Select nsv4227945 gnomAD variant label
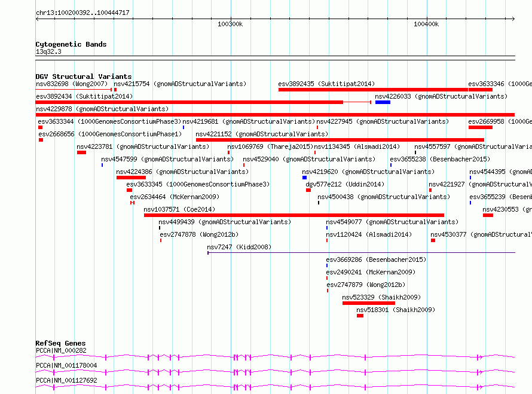 383,121
